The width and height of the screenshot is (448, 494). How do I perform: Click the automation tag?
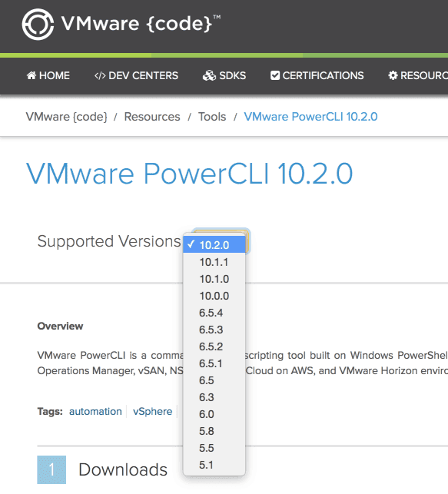coord(95,412)
